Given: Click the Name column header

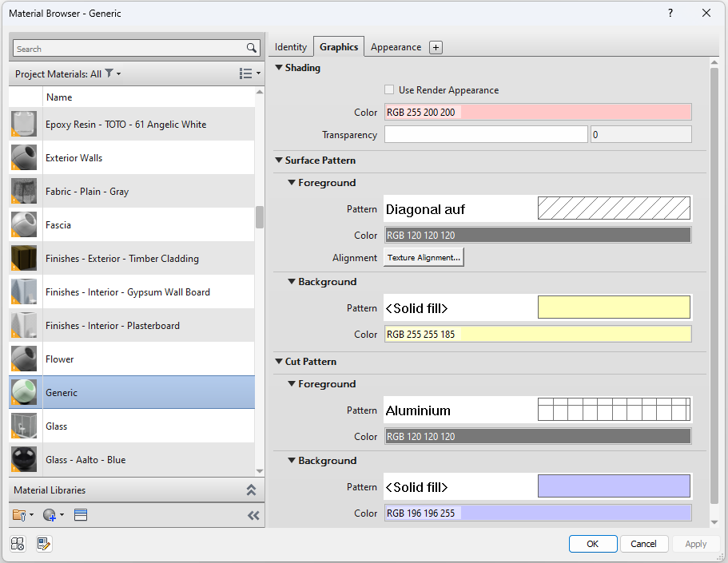Looking at the screenshot, I should click(x=149, y=97).
